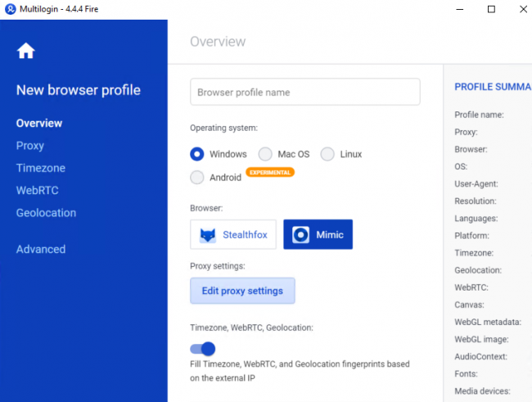Toggle fingerprints based on external IP
The width and height of the screenshot is (532, 402).
point(203,348)
